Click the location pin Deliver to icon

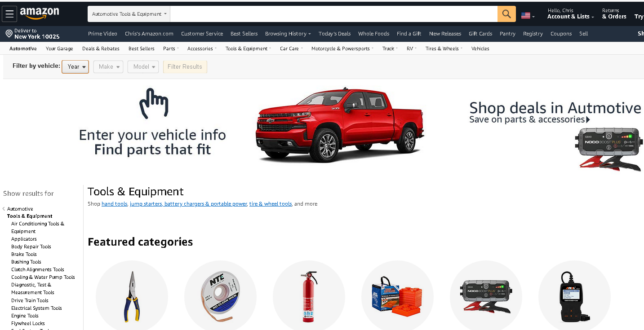(x=9, y=34)
